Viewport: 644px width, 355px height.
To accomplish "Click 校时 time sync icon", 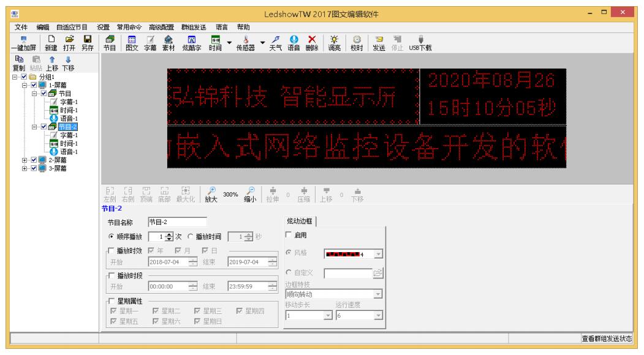I will tap(357, 43).
